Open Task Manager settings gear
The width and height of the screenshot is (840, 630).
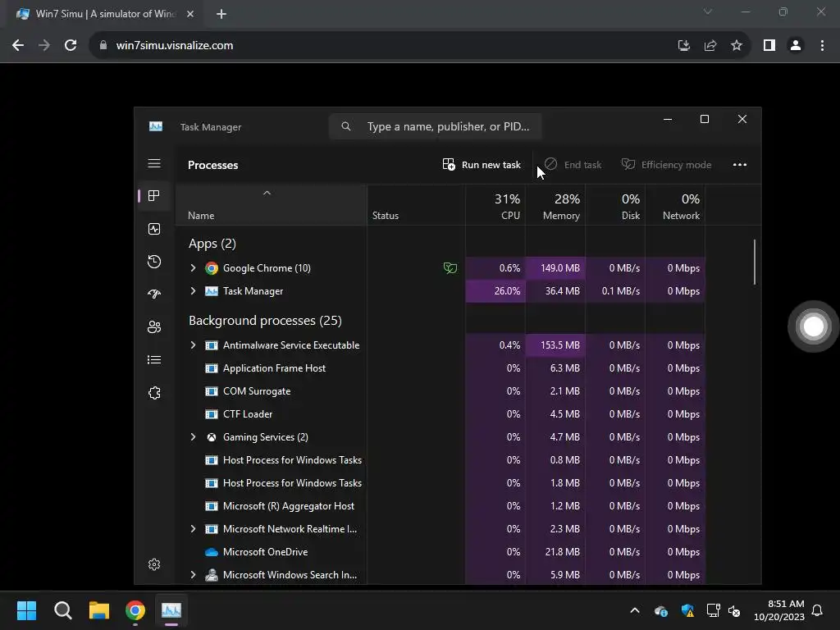(154, 564)
